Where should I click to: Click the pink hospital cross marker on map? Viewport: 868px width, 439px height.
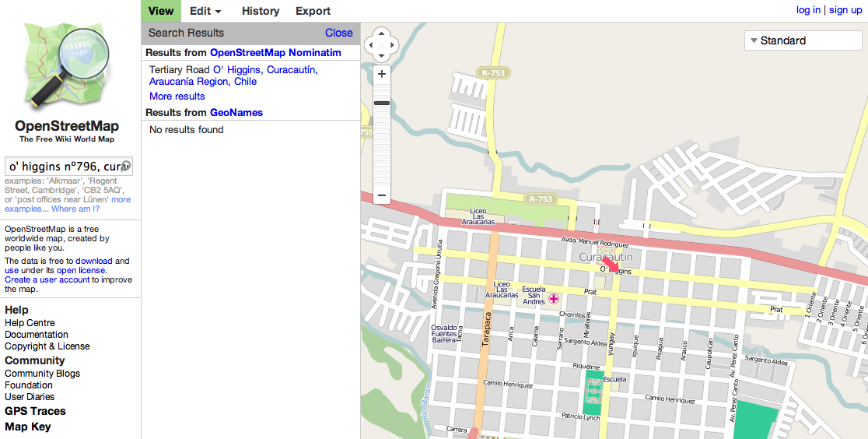554,299
